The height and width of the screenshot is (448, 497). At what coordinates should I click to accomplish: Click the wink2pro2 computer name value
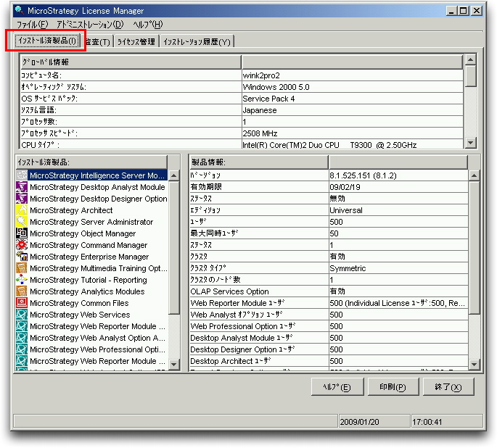point(261,75)
